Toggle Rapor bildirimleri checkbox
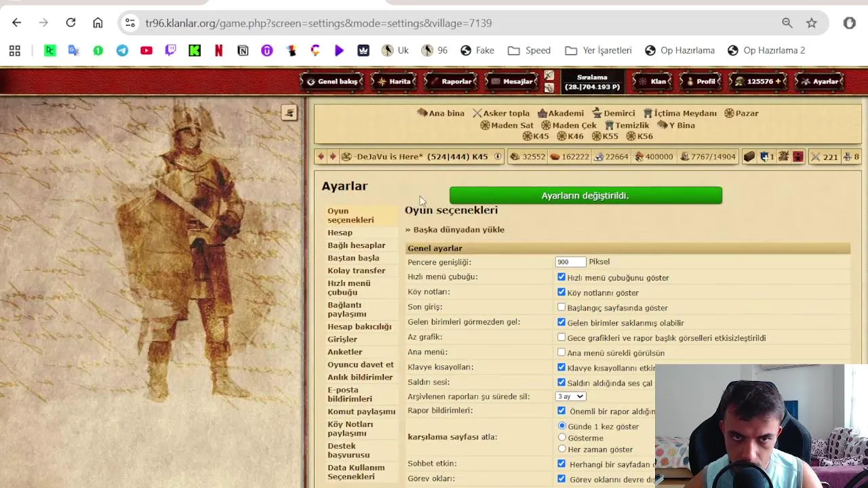Viewport: 868px width, 488px height. tap(561, 411)
